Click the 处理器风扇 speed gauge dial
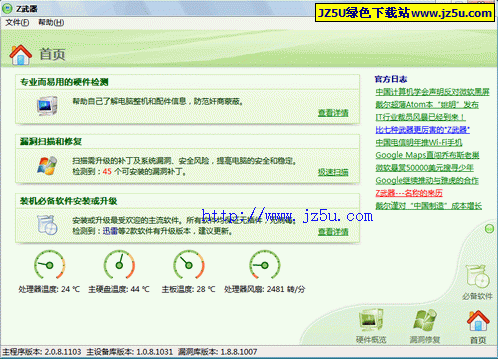The width and height of the screenshot is (498, 360). pos(265,265)
